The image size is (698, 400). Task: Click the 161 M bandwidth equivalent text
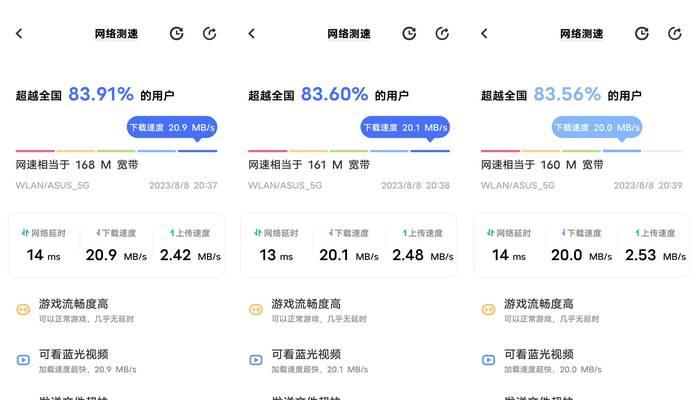pos(309,165)
